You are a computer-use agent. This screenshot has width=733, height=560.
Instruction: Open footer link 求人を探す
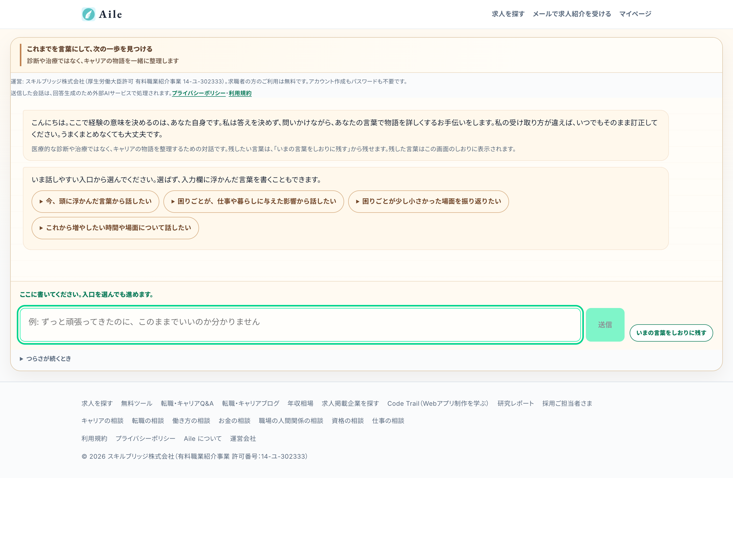coord(97,403)
